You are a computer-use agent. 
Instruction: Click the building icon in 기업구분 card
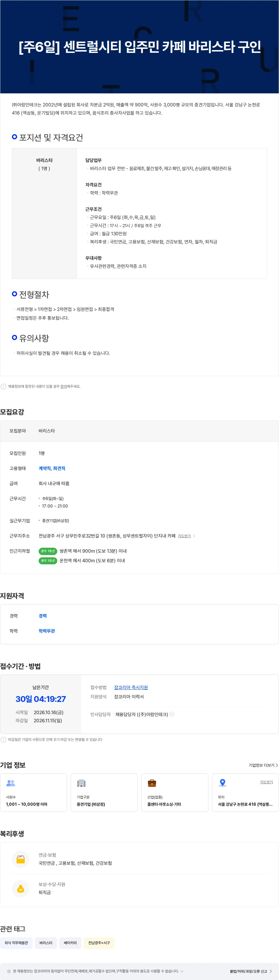click(81, 783)
